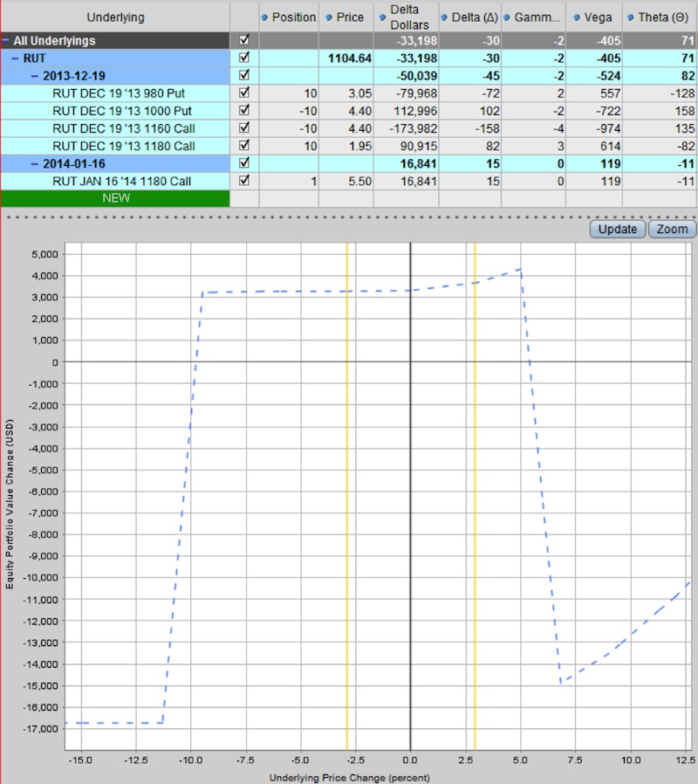Click vega value 614

click(611, 146)
